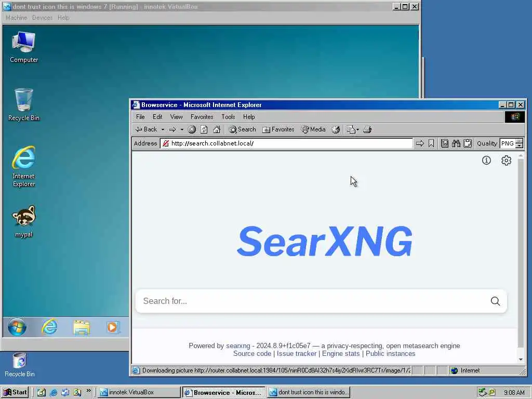Click the binoculars find icon
The image size is (532, 399).
[456, 143]
